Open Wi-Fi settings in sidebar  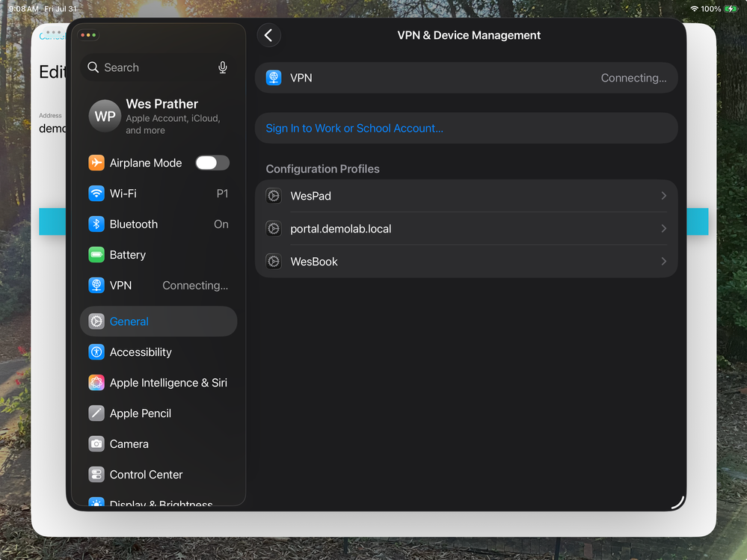pyautogui.click(x=159, y=194)
